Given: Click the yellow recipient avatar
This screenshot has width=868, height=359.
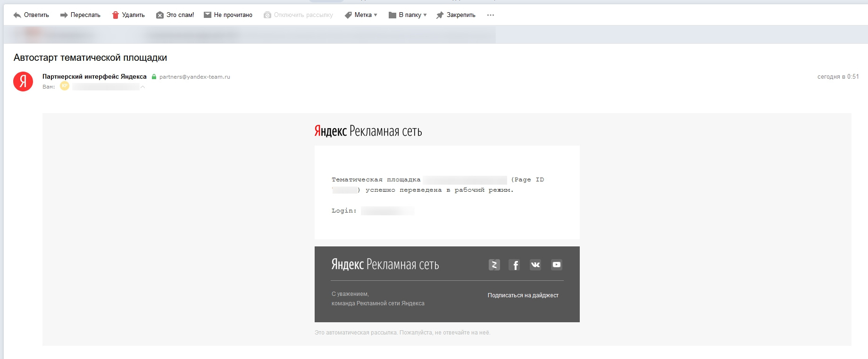Looking at the screenshot, I should [x=65, y=86].
